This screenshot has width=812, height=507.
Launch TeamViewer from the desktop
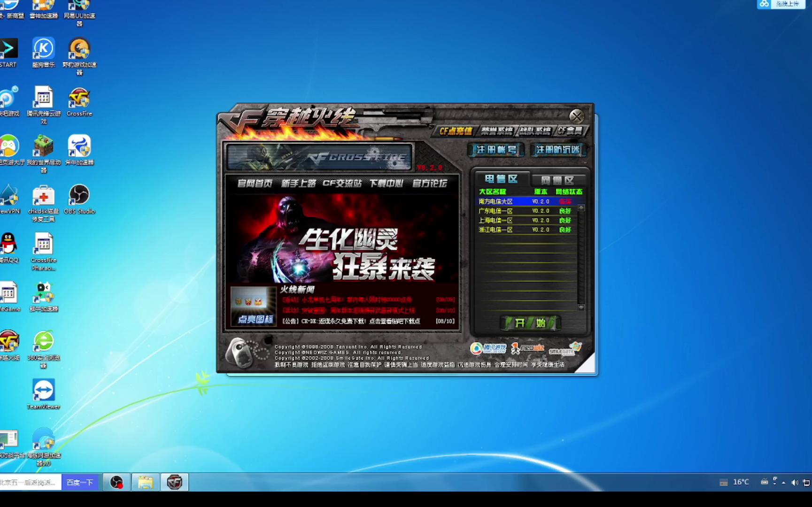point(44,394)
